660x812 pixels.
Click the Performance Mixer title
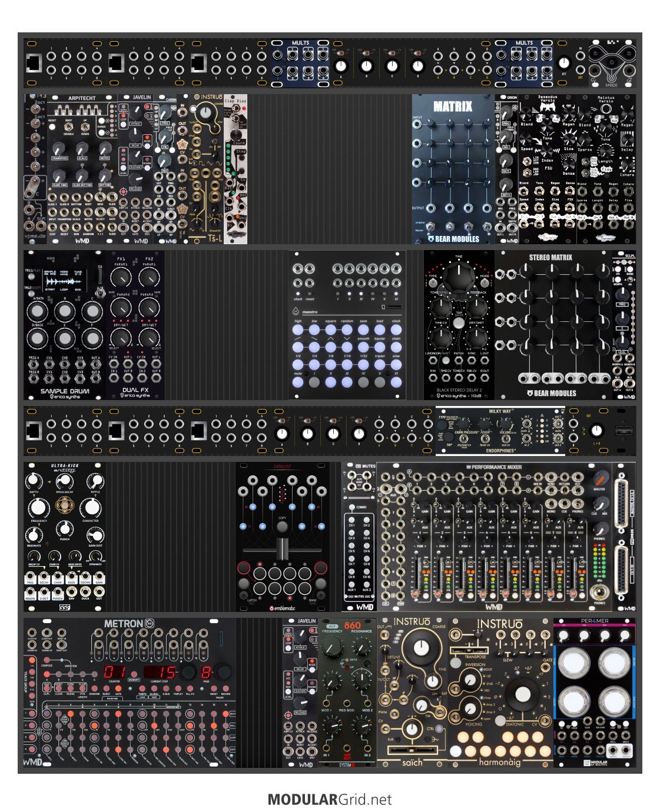[496, 467]
